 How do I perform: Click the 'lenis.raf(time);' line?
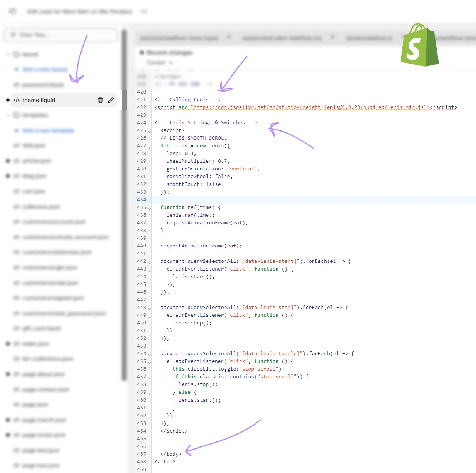[191, 215]
